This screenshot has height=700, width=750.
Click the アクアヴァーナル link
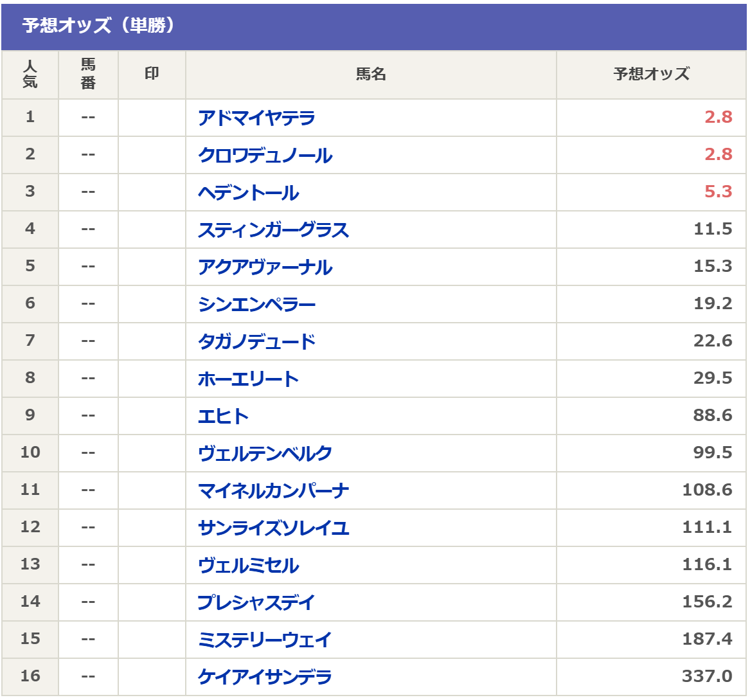coord(265,267)
